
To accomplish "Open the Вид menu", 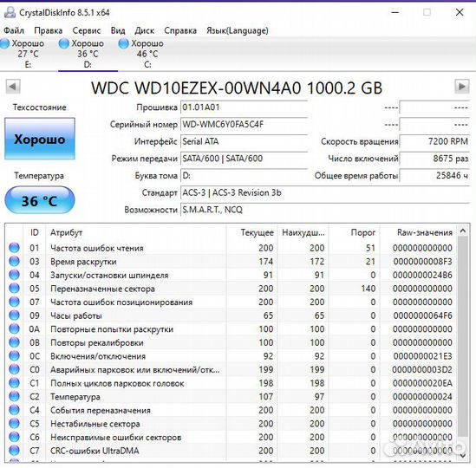I will 118,30.
